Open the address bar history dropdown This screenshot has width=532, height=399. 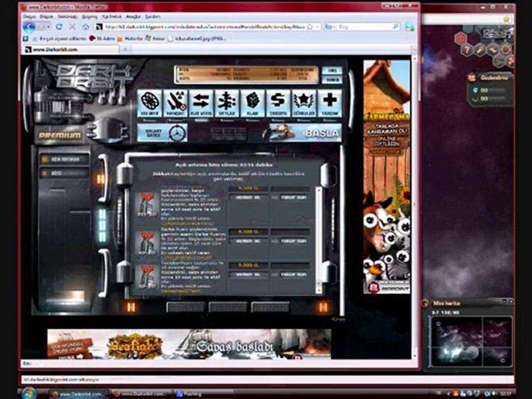pos(318,27)
